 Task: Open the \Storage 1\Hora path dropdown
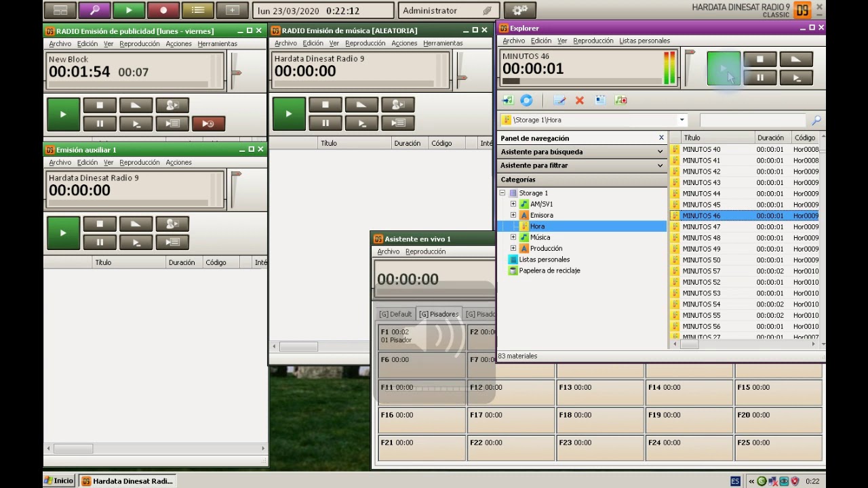point(682,120)
